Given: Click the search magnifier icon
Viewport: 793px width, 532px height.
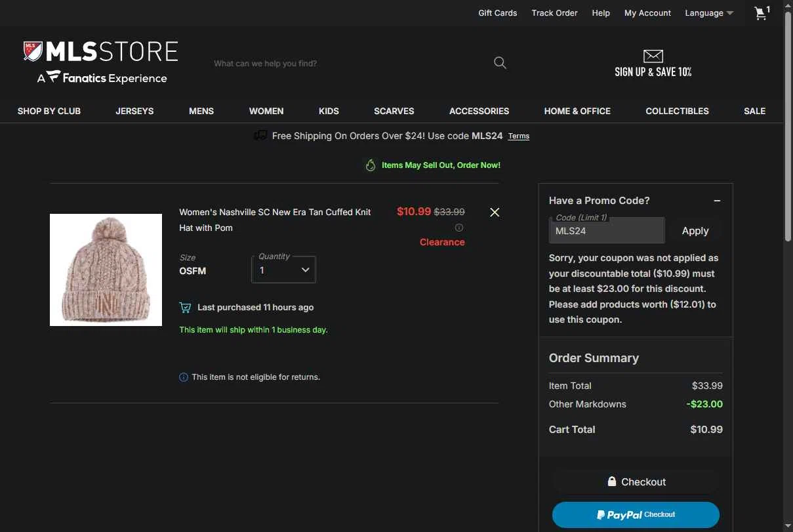Looking at the screenshot, I should click(500, 63).
